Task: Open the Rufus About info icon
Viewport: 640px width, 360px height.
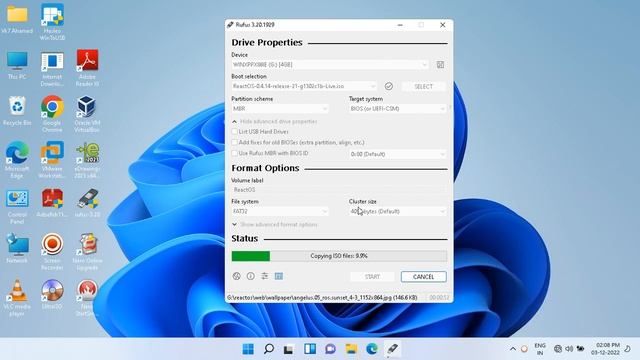Action: (x=251, y=276)
